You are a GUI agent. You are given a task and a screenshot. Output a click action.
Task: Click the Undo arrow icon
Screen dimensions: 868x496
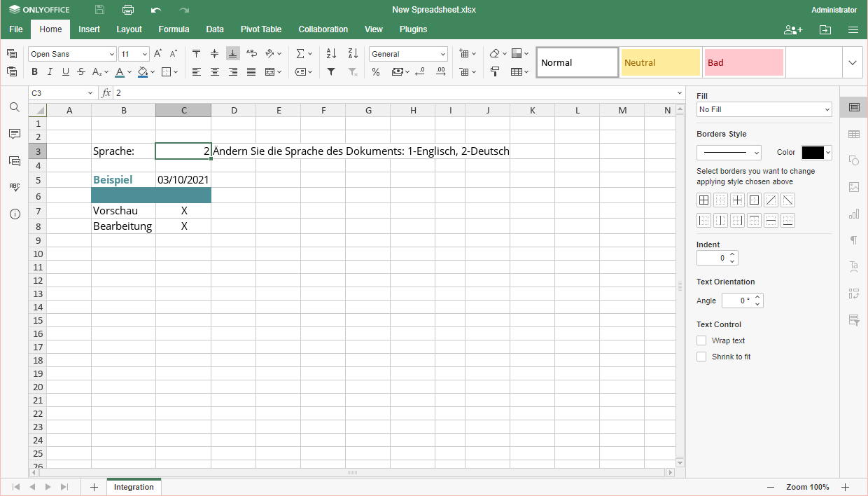[155, 10]
